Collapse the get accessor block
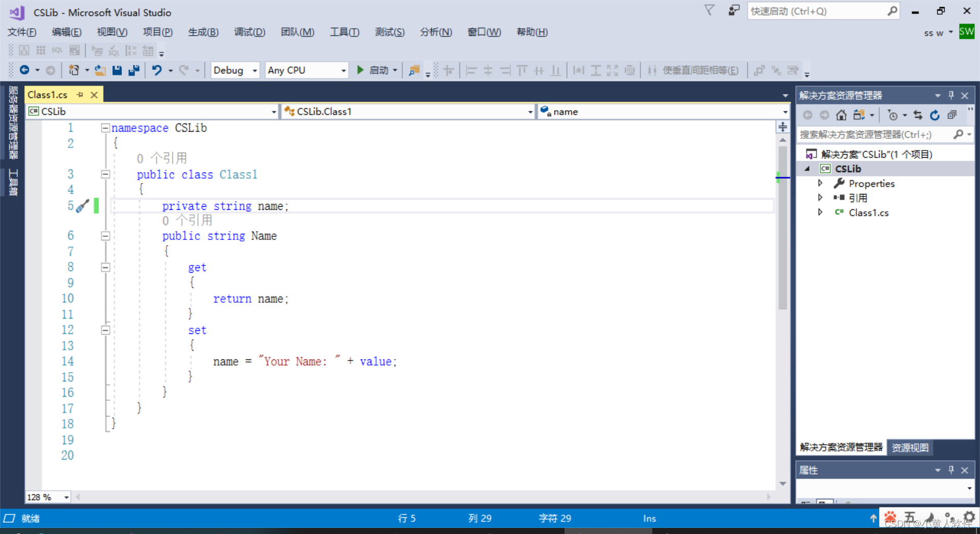980x534 pixels. point(105,267)
